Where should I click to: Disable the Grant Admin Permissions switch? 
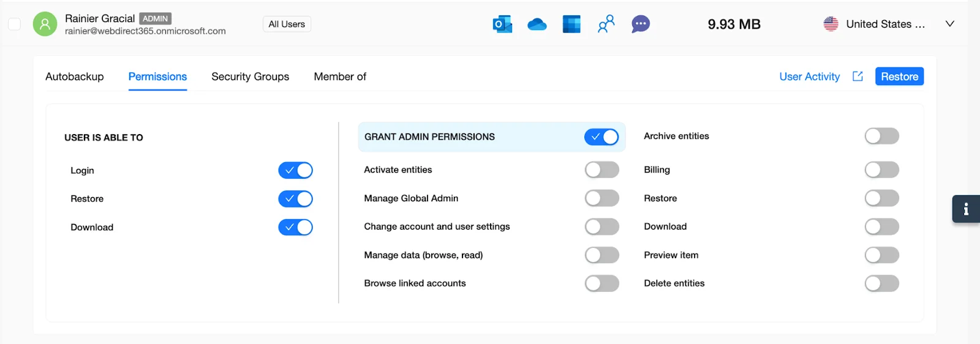(601, 137)
